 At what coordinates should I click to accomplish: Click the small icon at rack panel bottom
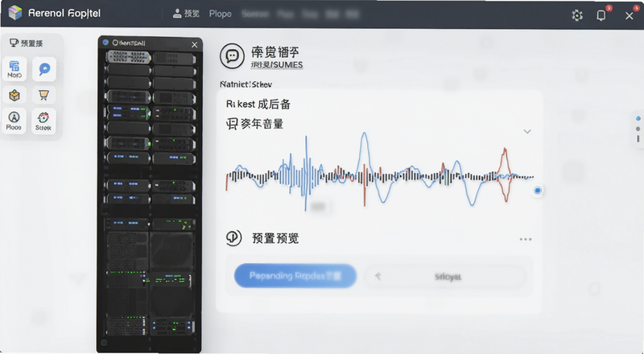[104, 342]
